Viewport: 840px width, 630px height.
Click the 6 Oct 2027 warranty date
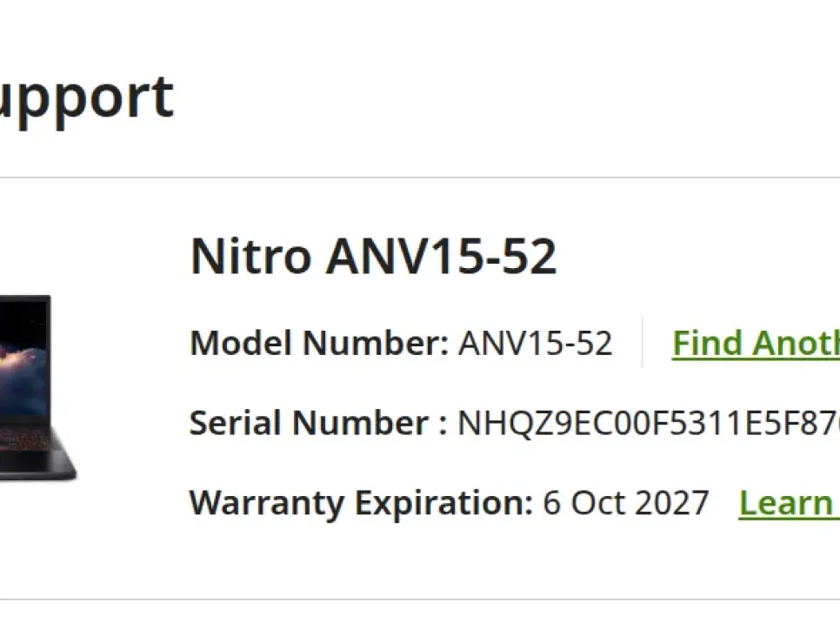(x=626, y=503)
